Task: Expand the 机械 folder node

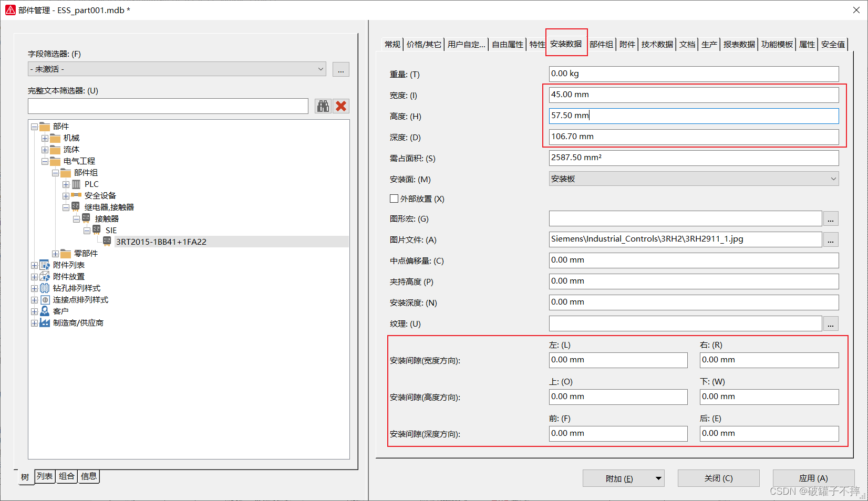Action: click(45, 138)
